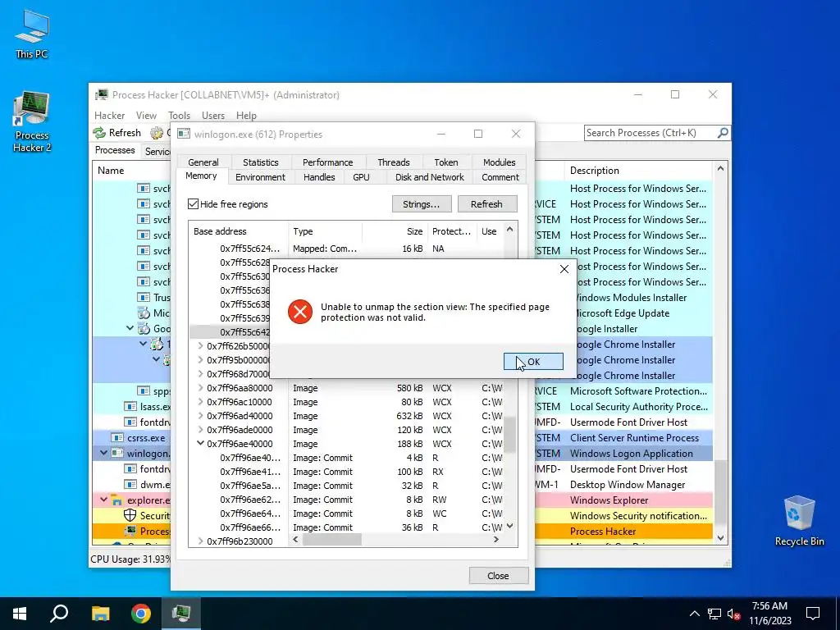Switch to the General tab
Image resolution: width=840 pixels, height=630 pixels.
click(x=203, y=162)
